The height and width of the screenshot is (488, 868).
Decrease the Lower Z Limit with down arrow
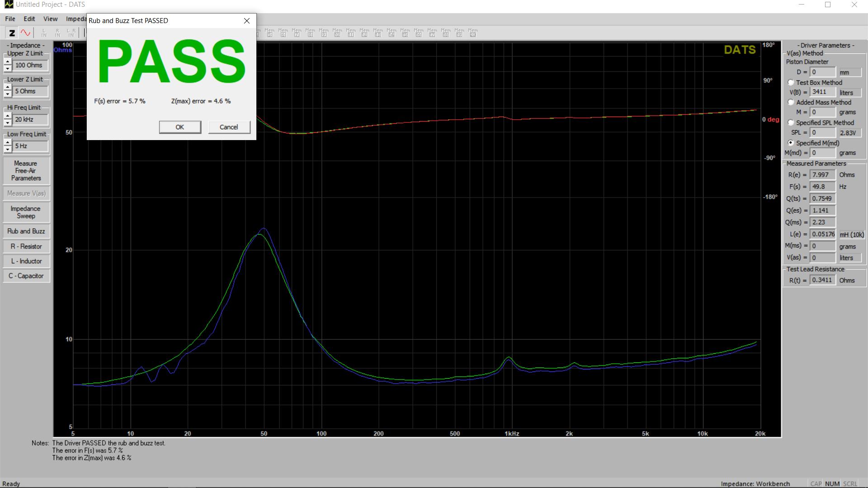coord(8,94)
